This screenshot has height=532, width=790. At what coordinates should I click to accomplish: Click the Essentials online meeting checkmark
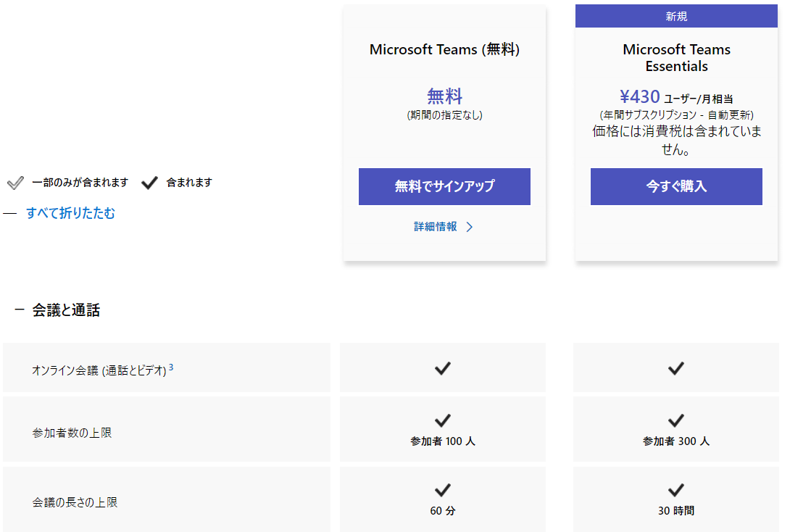676,368
